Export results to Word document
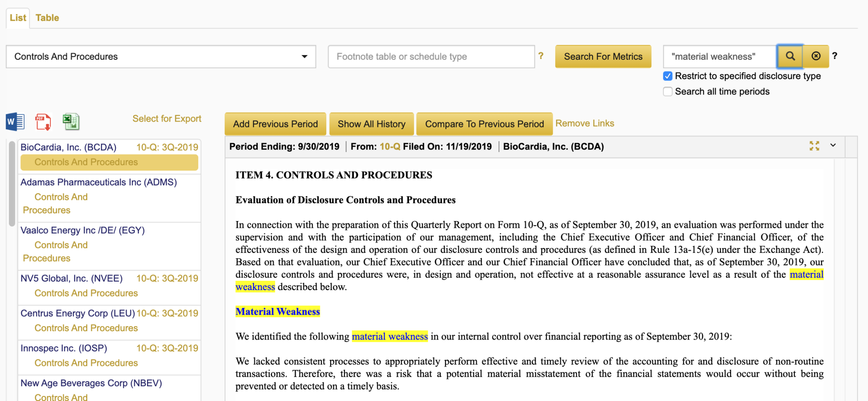 pyautogui.click(x=15, y=122)
